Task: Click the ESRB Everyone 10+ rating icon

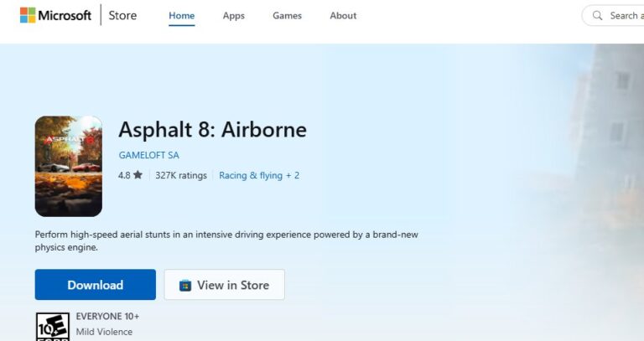Action: click(x=53, y=327)
